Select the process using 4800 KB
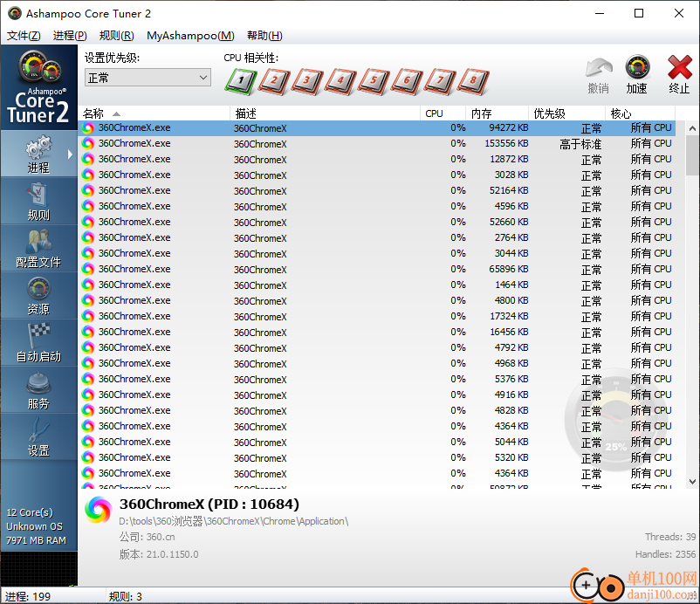 tap(377, 300)
